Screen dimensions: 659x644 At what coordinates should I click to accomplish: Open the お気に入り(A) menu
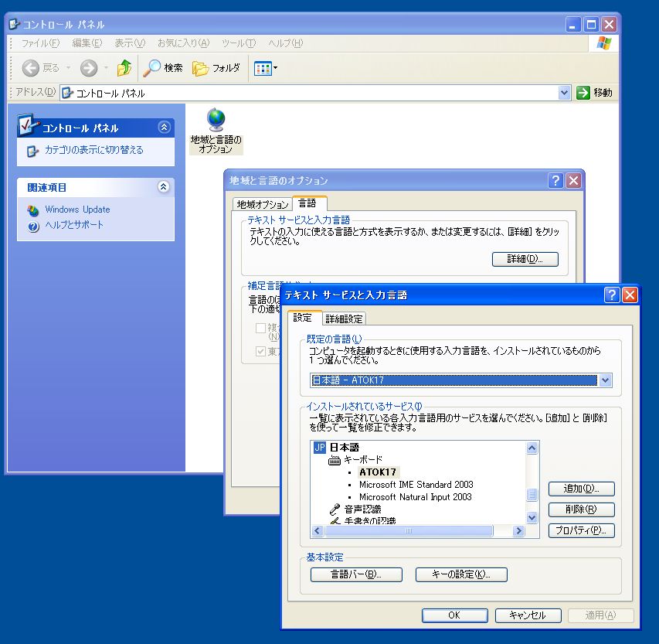pos(183,43)
